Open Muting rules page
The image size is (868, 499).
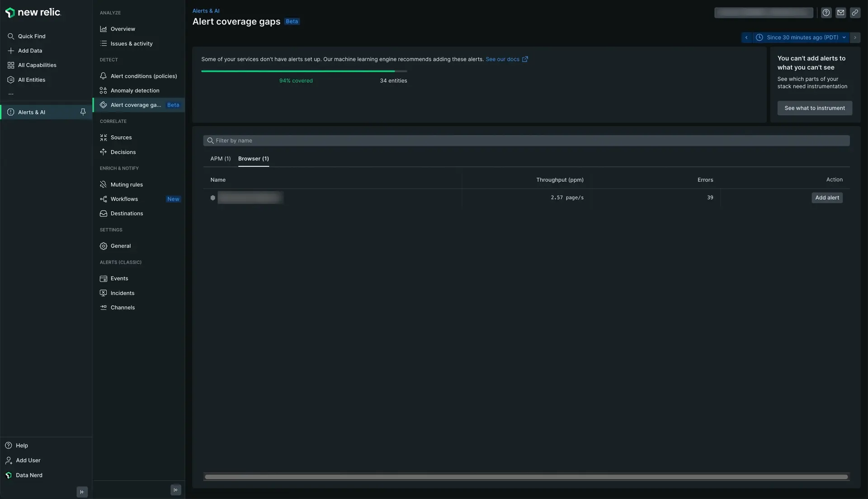point(127,184)
